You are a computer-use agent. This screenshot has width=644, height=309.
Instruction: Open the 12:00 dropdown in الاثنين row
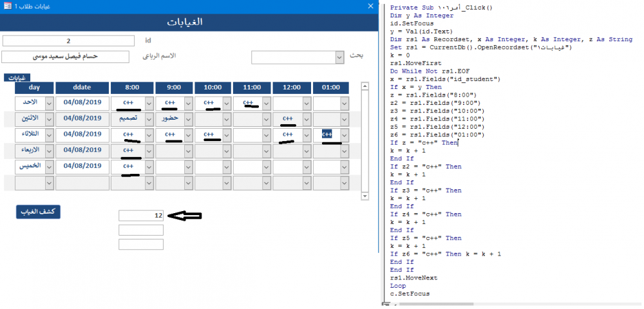point(307,119)
